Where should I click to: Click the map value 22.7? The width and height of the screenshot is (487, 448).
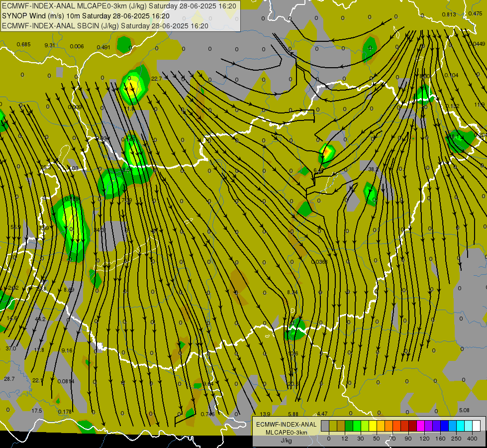pyautogui.click(x=157, y=79)
